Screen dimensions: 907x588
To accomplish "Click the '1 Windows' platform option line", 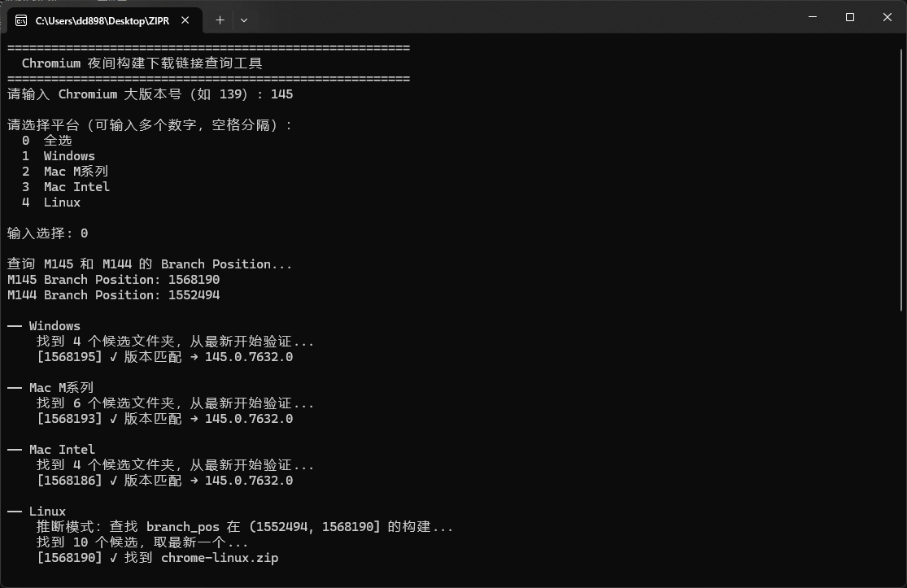I will [59, 156].
